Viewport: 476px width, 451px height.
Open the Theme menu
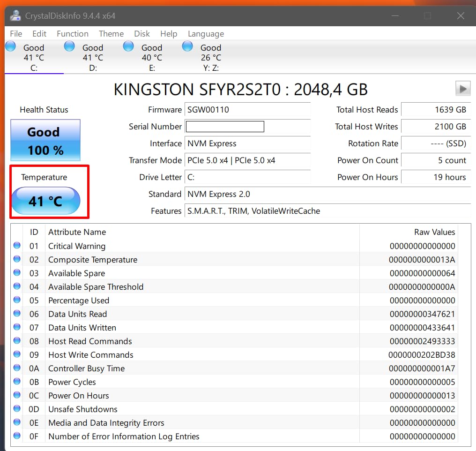pyautogui.click(x=111, y=34)
